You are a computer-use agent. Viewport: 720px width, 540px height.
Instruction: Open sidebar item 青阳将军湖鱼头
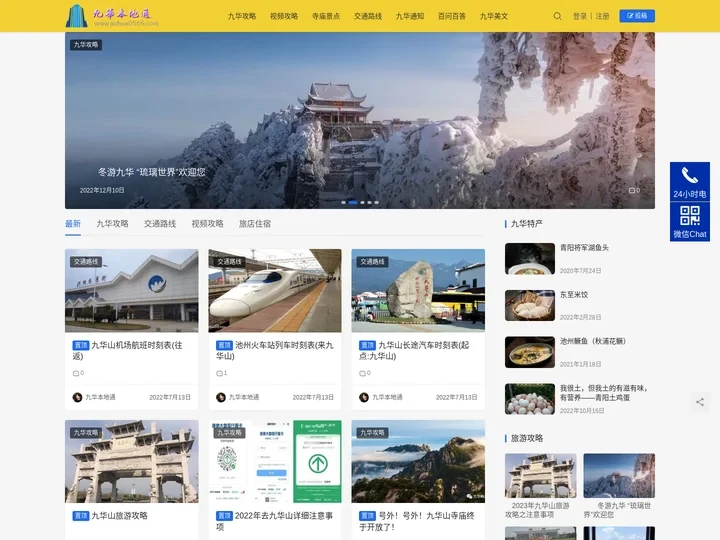pos(584,248)
